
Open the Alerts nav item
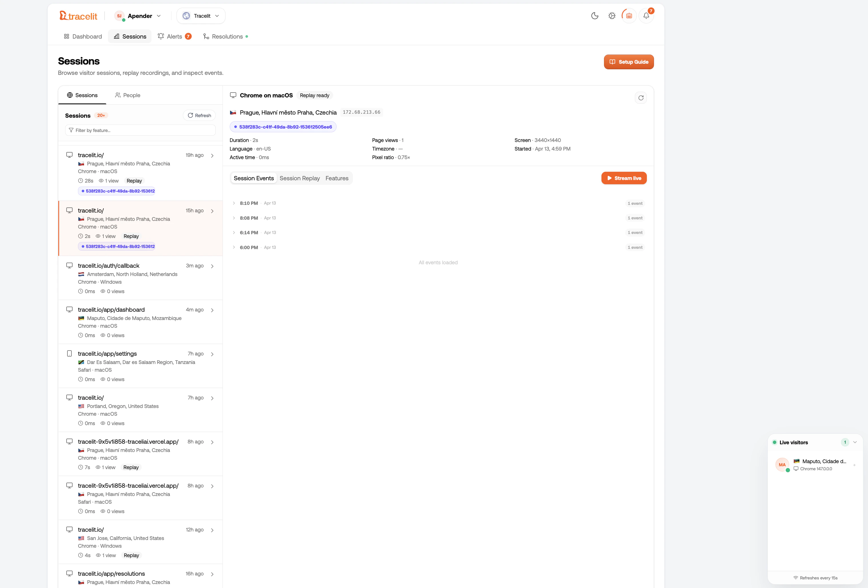point(174,36)
